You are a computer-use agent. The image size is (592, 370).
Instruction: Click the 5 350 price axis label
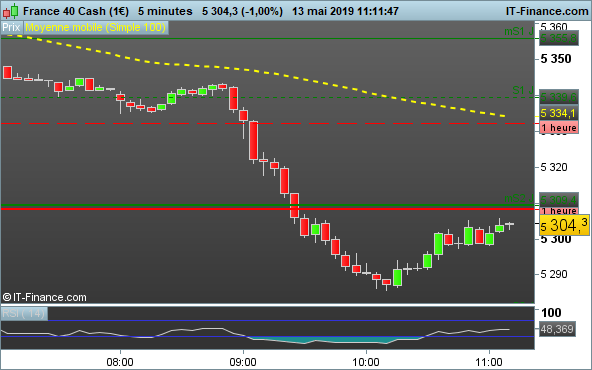(x=556, y=59)
